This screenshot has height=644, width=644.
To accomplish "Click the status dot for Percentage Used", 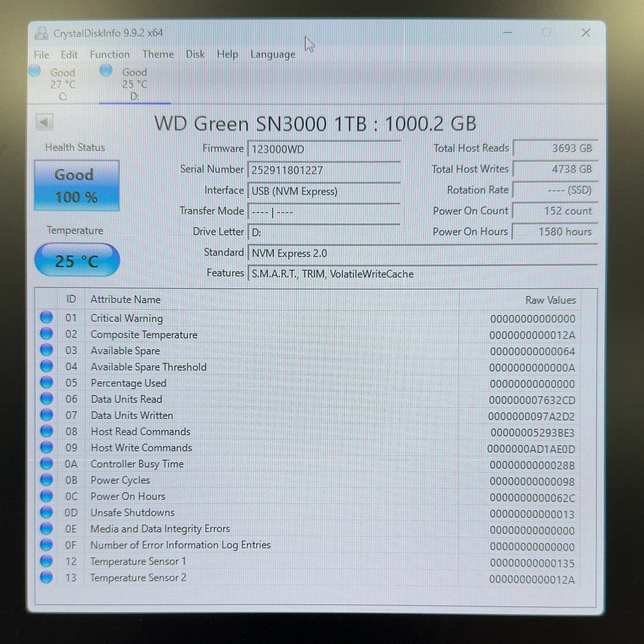I will 47,383.
